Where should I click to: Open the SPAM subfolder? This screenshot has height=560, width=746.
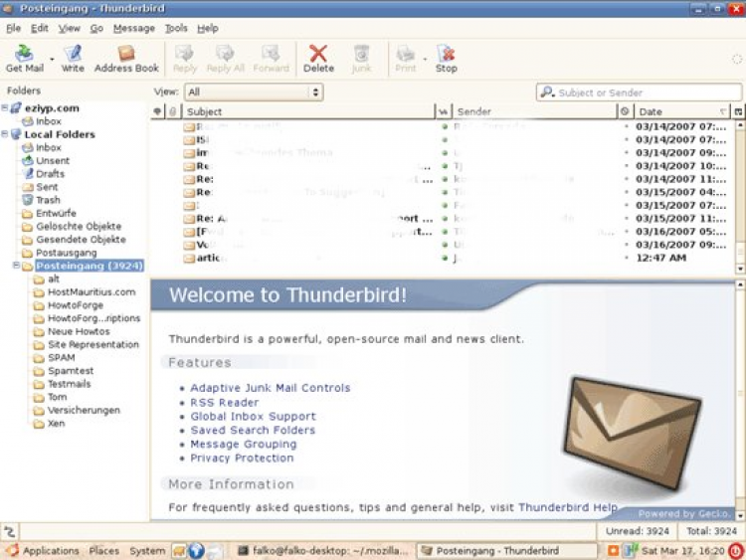(x=55, y=357)
